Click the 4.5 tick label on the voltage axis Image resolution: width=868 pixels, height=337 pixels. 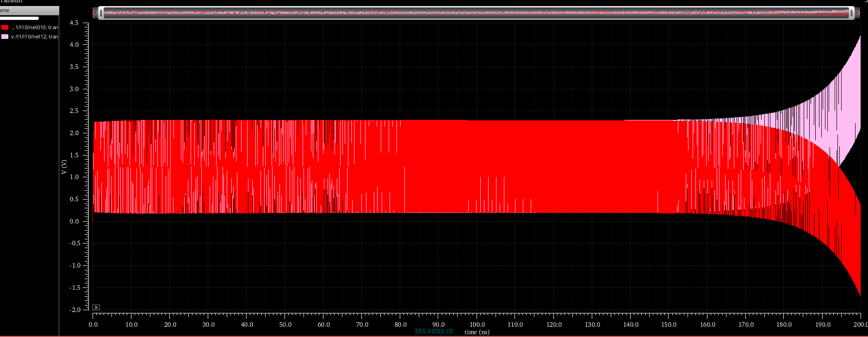74,23
